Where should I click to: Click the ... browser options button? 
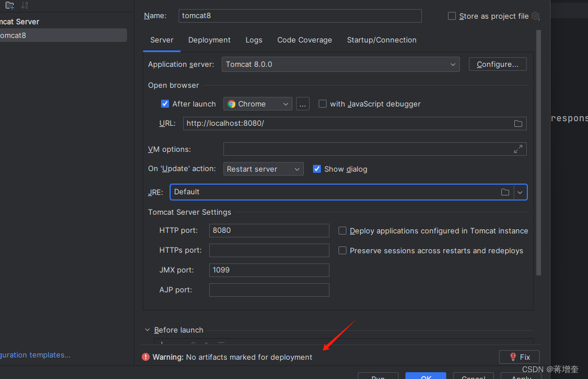[303, 104]
